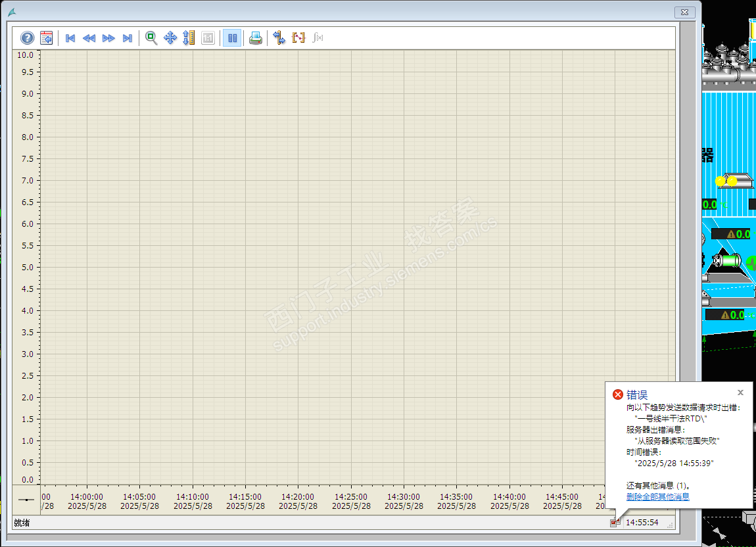Click the 14:00:00 time axis label
Screen dimensions: 756x547
coord(87,496)
